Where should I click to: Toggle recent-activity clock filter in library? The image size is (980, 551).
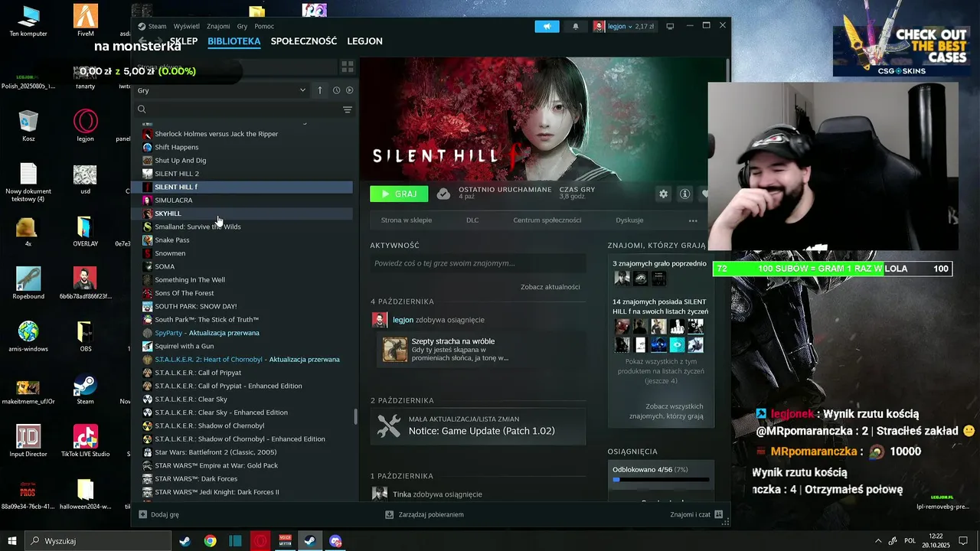[x=336, y=90]
